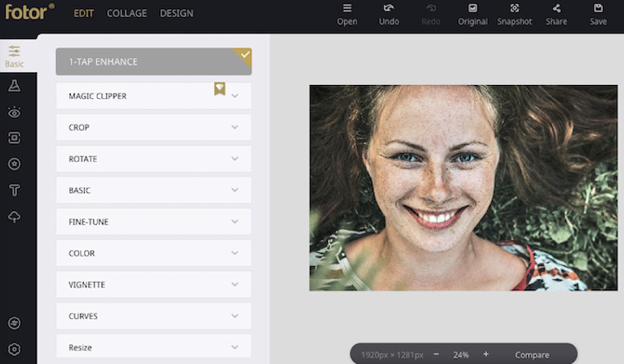Viewport: 624px width, 364px height.
Task: Open the Frames icon in sidebar
Action: click(x=14, y=138)
